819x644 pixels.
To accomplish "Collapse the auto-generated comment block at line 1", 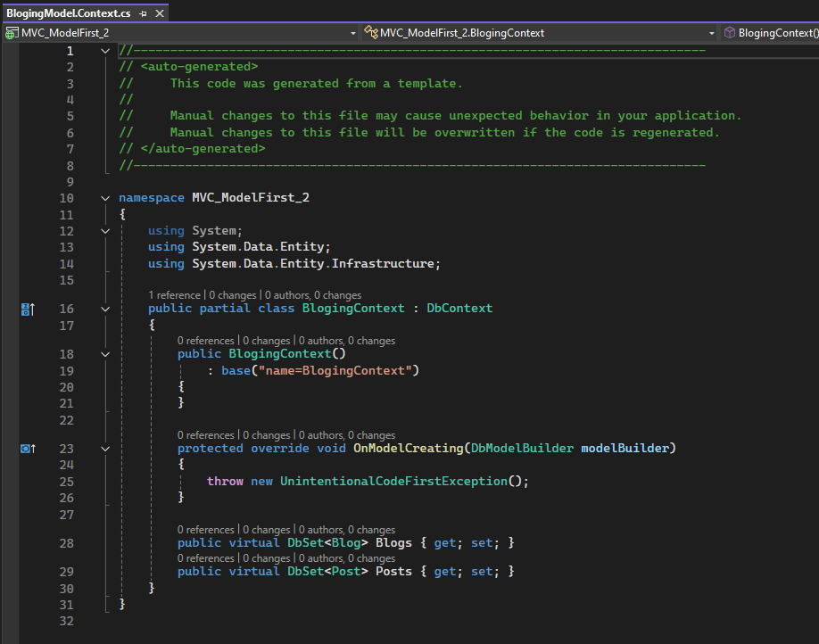I will click(x=106, y=51).
